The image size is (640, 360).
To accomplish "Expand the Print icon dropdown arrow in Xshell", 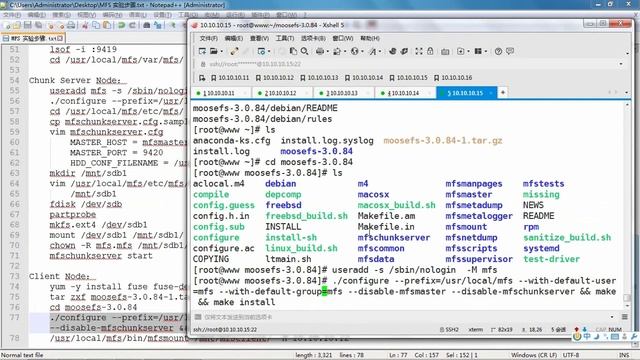I will point(328,51).
